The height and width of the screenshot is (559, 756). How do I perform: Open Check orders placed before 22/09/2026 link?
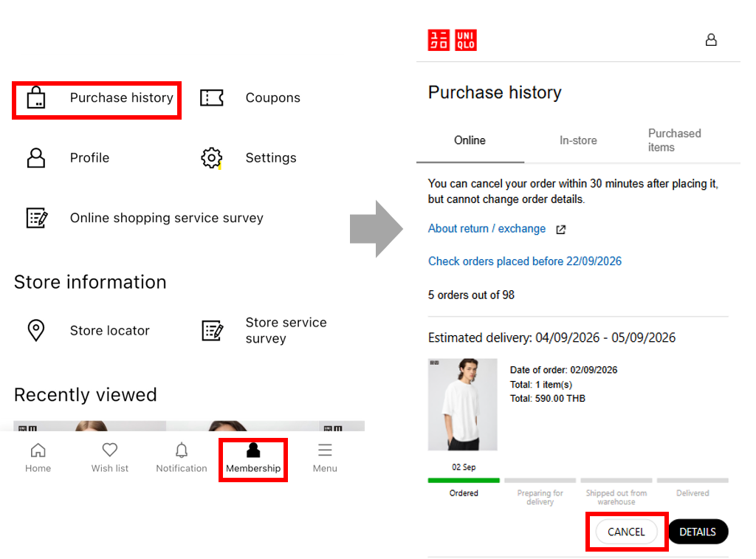[x=525, y=261]
